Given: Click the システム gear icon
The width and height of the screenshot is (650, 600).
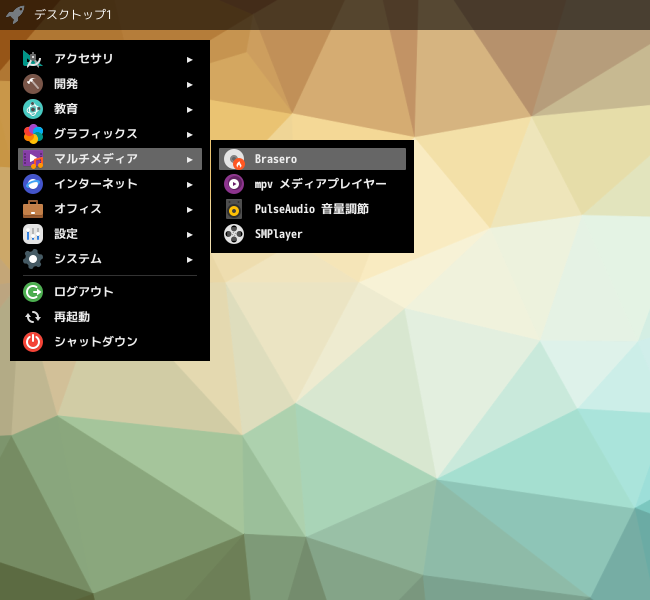Looking at the screenshot, I should (x=33, y=259).
